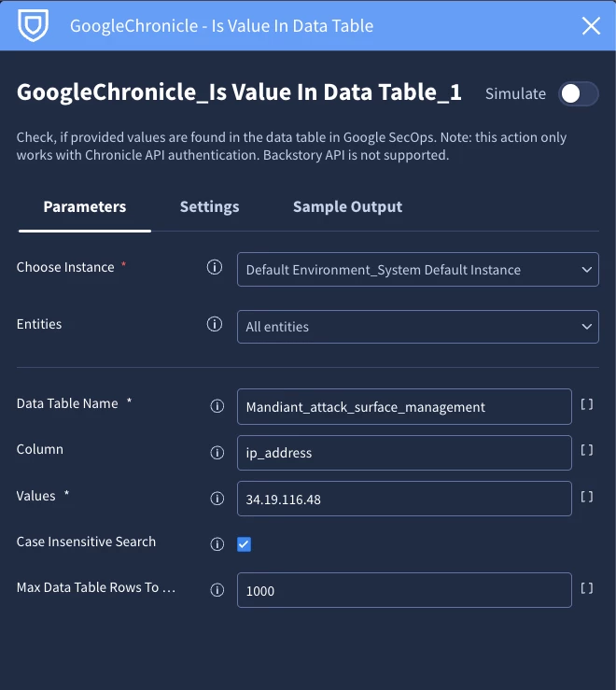Insert placeholder for Max Data Table Rows
The image size is (616, 690).
[x=586, y=588]
